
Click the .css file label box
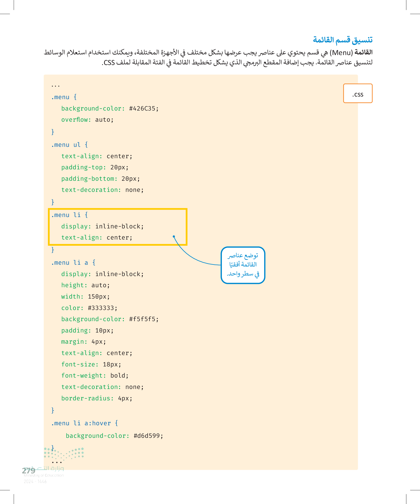click(358, 93)
